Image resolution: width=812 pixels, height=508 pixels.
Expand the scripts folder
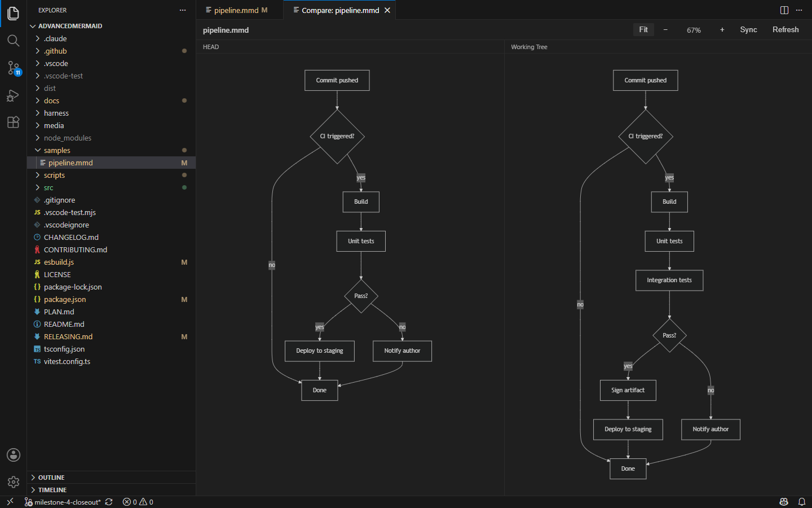(x=111, y=175)
